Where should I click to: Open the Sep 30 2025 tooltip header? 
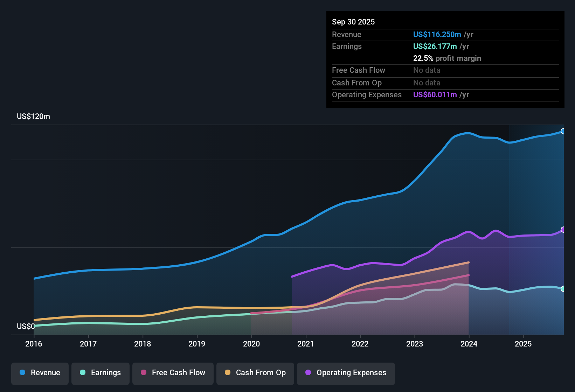coord(353,22)
